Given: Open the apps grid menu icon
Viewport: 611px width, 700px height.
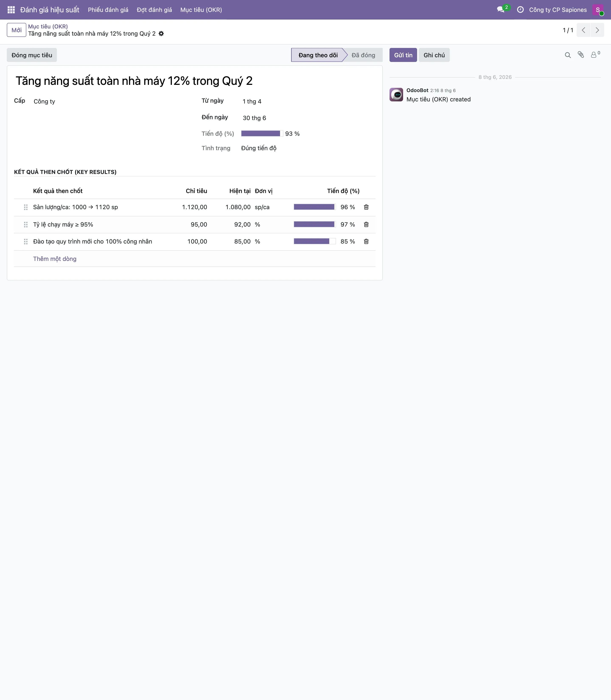Looking at the screenshot, I should [11, 10].
